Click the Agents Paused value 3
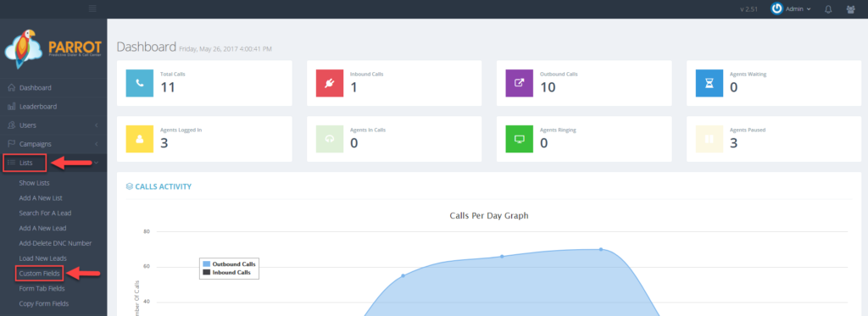This screenshot has height=316, width=868. tap(734, 143)
